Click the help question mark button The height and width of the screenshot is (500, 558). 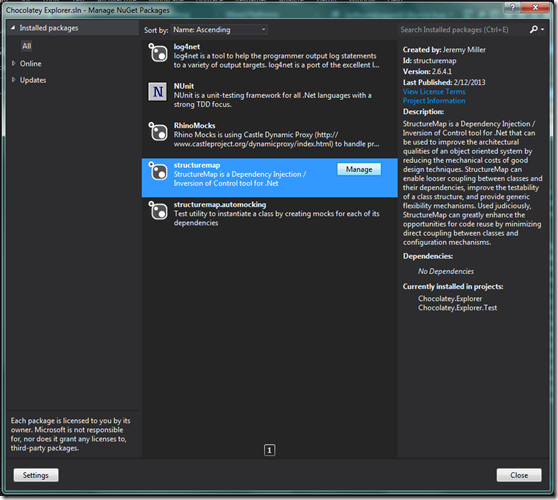[x=512, y=7]
